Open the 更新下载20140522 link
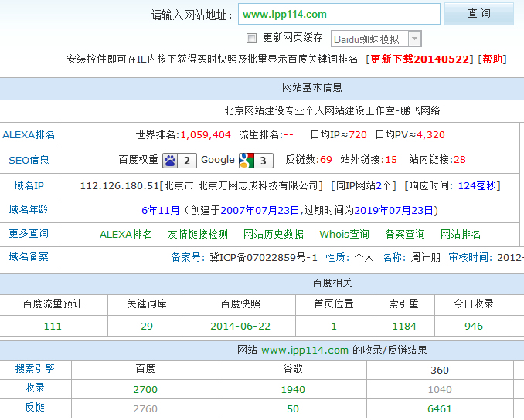The image size is (524, 420). pos(420,59)
